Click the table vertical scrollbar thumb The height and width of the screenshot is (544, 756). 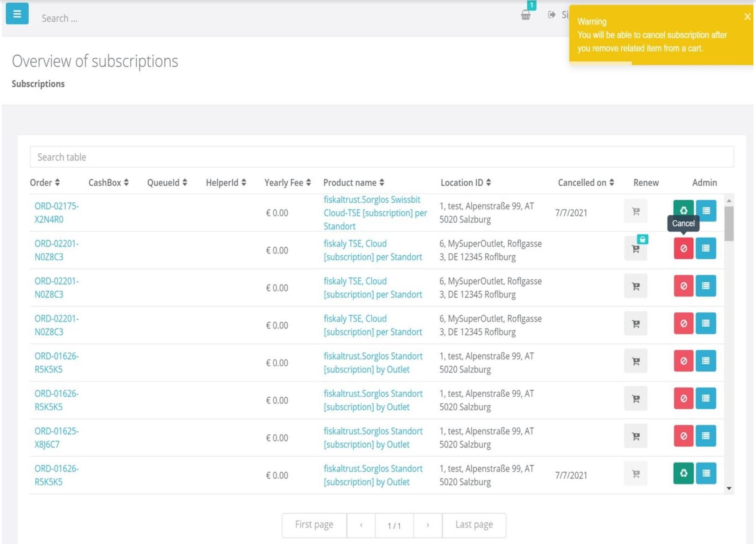coord(729,223)
